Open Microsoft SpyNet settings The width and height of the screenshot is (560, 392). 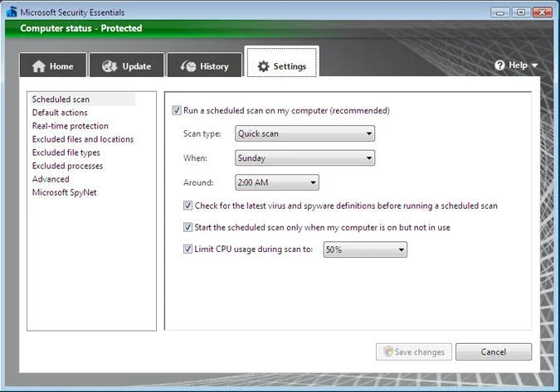point(64,192)
